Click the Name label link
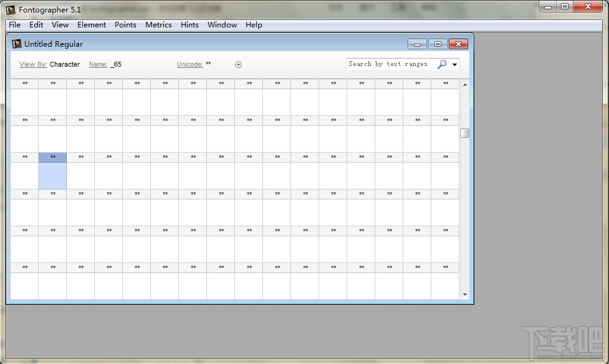 98,64
